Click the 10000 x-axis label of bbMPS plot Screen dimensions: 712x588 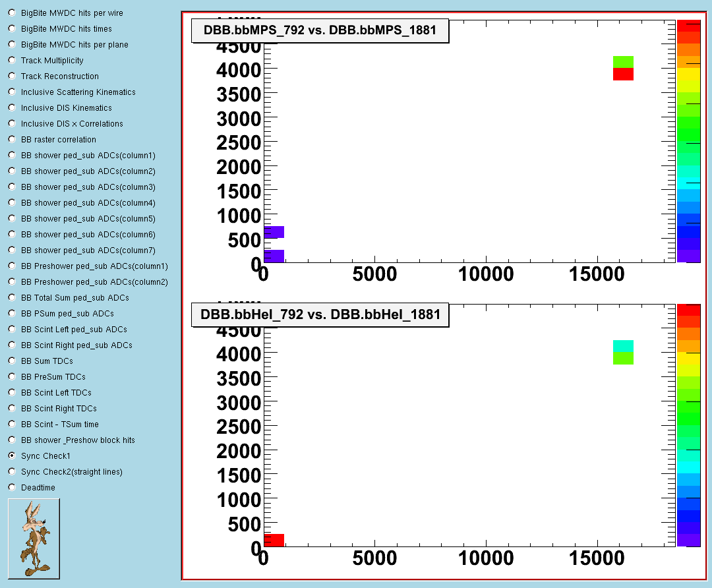[486, 274]
